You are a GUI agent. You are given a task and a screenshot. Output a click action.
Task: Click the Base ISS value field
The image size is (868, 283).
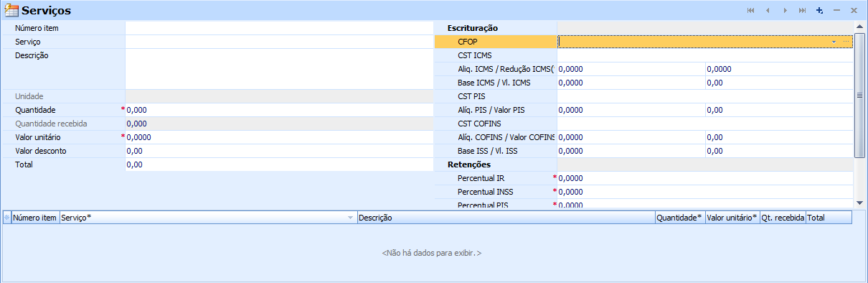(631, 151)
